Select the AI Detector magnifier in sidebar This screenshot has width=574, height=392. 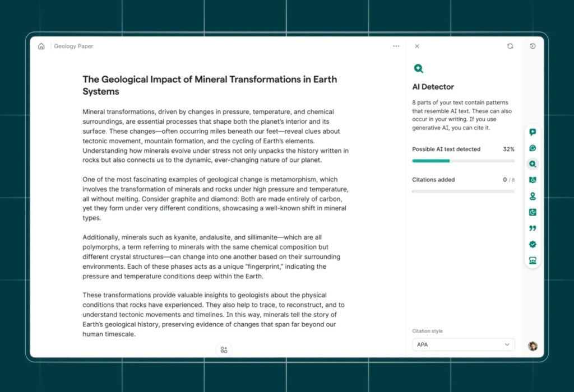(x=533, y=164)
